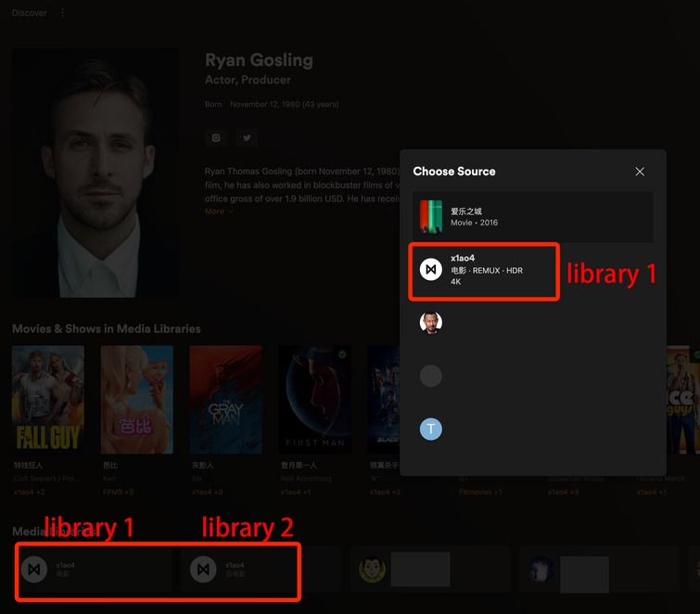Click x1ao4 +1 under 登月第一人
The height and width of the screenshot is (614, 700).
click(x=296, y=492)
